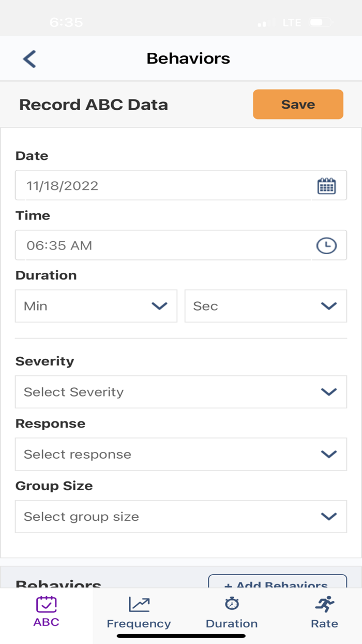Viewport: 362px width, 644px height.
Task: Open the calendar date picker icon
Action: click(x=326, y=186)
